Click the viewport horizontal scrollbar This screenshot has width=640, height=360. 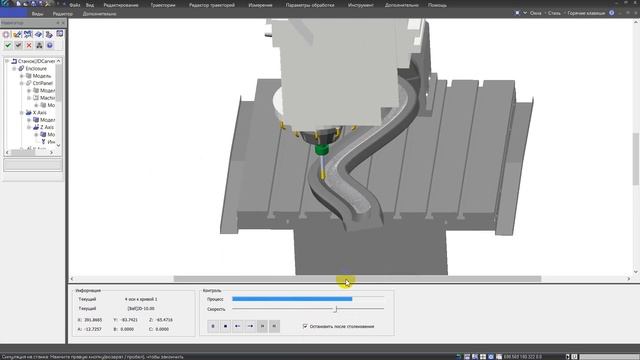tap(357, 279)
